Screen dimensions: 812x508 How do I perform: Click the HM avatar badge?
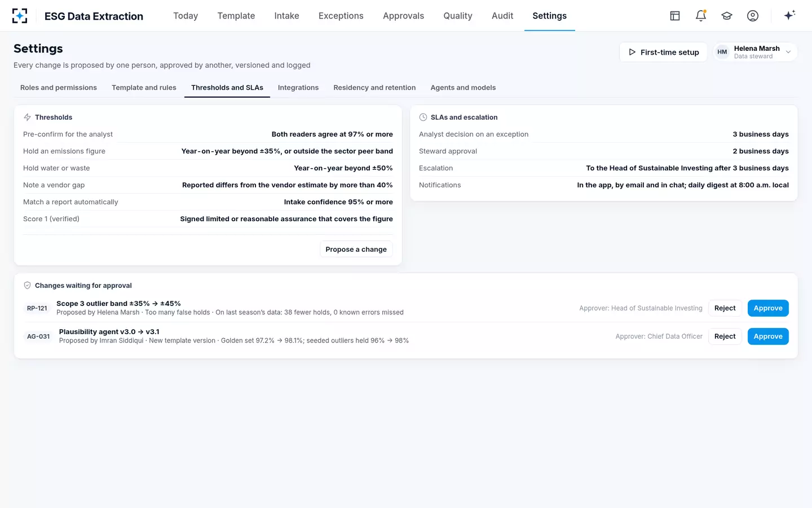point(722,52)
